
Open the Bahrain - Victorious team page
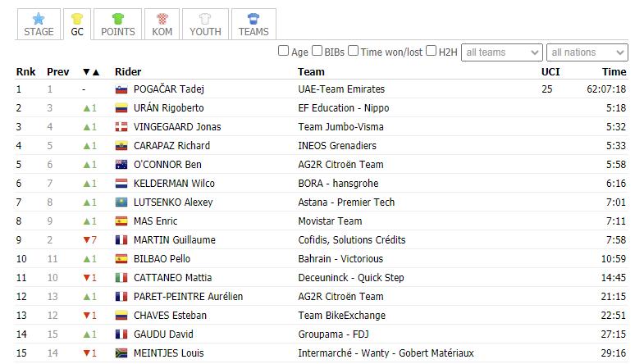(340, 259)
